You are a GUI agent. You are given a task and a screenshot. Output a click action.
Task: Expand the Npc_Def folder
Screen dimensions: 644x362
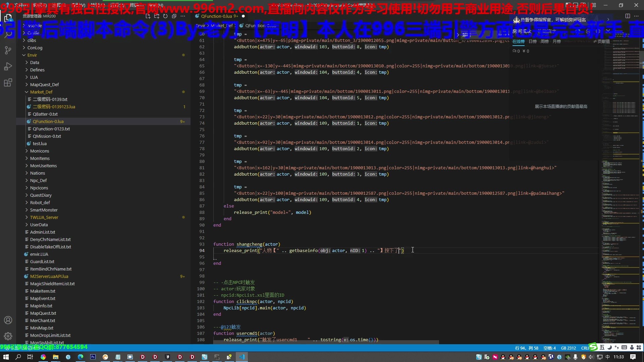tap(38, 180)
